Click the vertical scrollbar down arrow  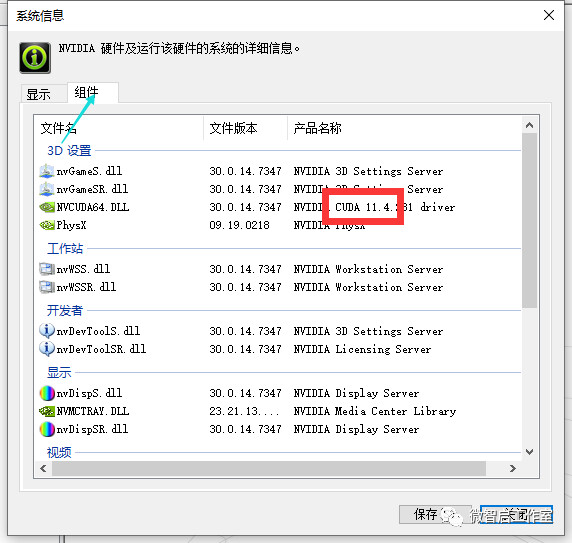point(530,452)
